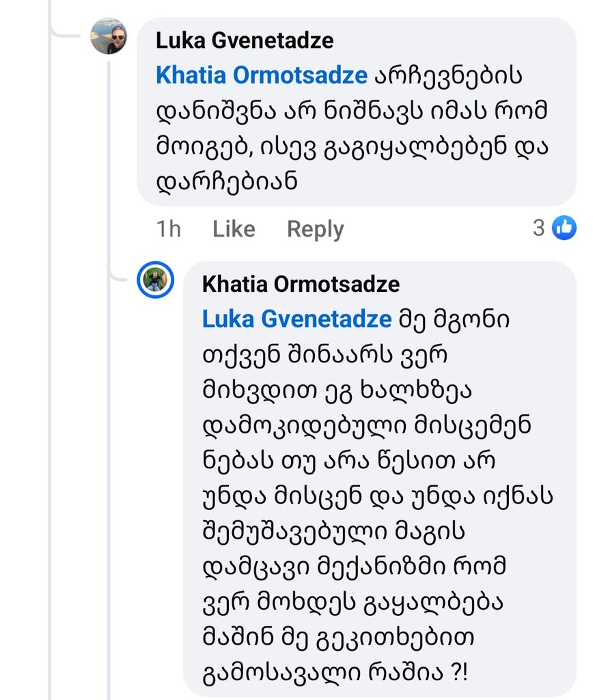Open the Luka Gvenetadze mention in Khatia's reply
Image resolution: width=595 pixels, height=700 pixels.
296,319
